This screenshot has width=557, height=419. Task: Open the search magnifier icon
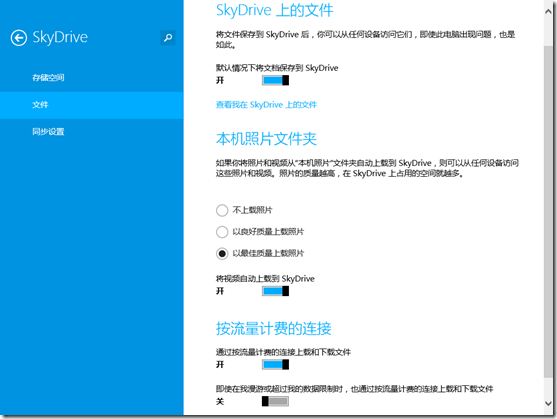[x=168, y=38]
